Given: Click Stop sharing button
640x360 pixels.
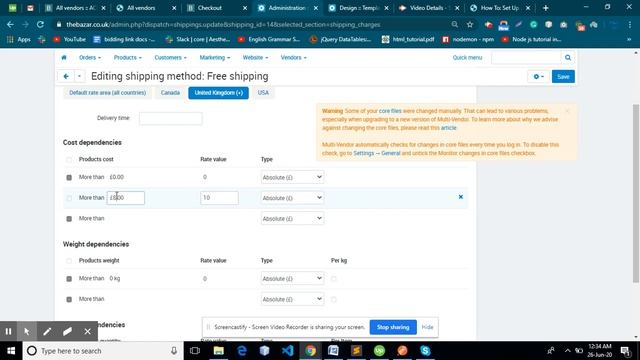Looking at the screenshot, I should (x=393, y=327).
